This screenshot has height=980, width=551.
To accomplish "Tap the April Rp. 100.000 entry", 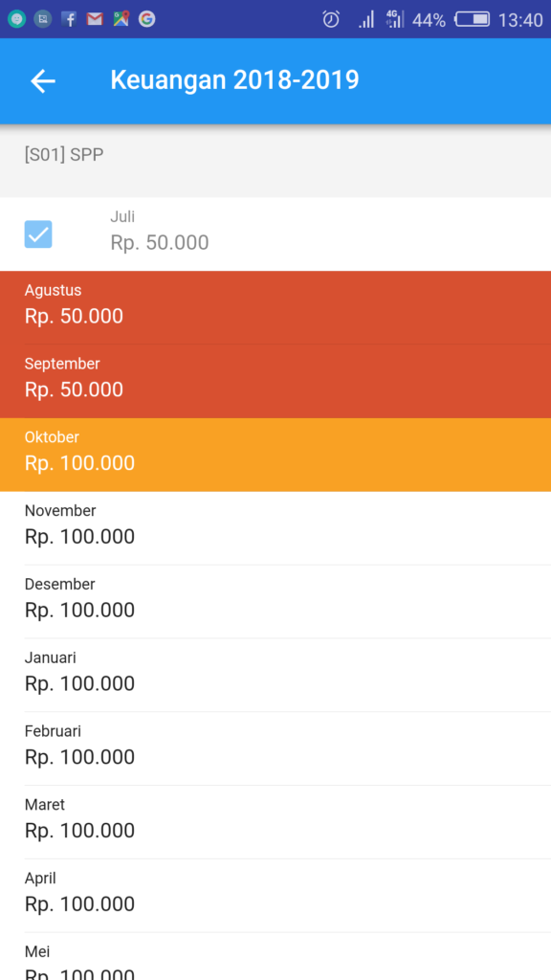I will 275,896.
